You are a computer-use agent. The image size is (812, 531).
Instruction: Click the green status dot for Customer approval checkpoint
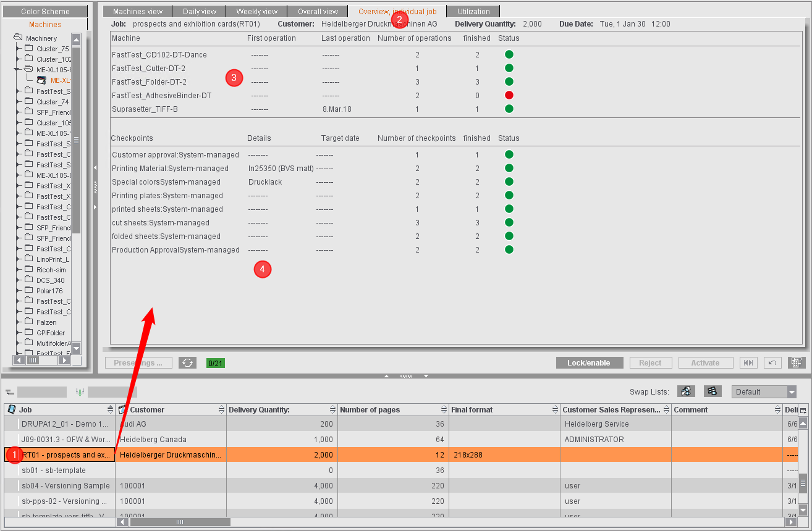(509, 154)
